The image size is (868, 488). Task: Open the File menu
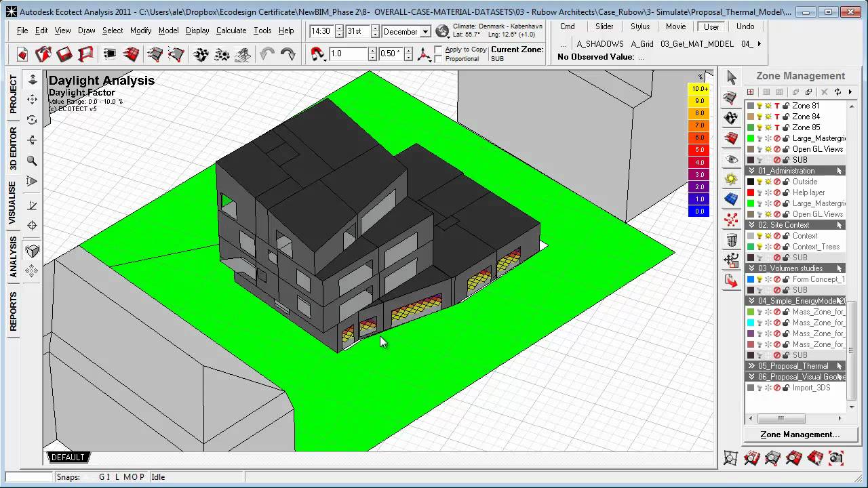pos(22,30)
